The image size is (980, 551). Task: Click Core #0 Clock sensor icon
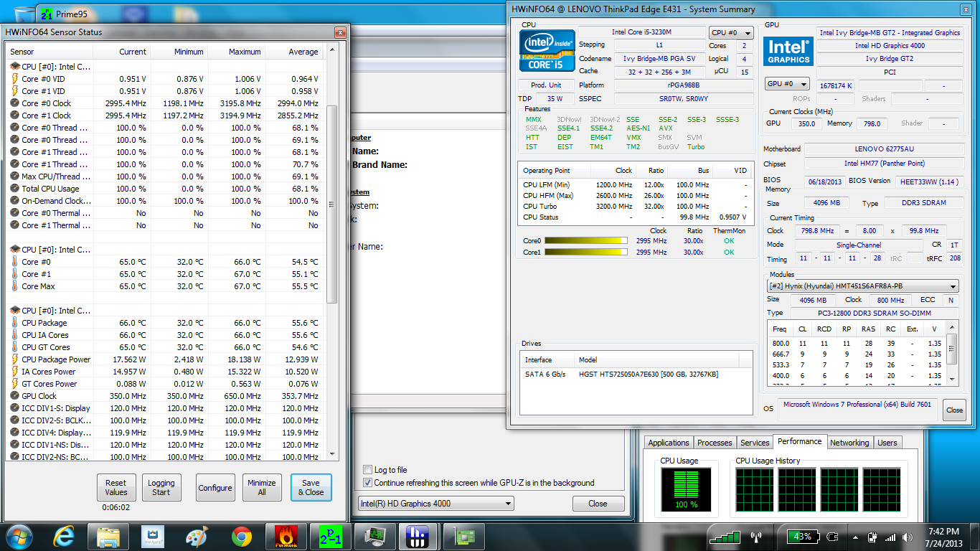(15, 103)
